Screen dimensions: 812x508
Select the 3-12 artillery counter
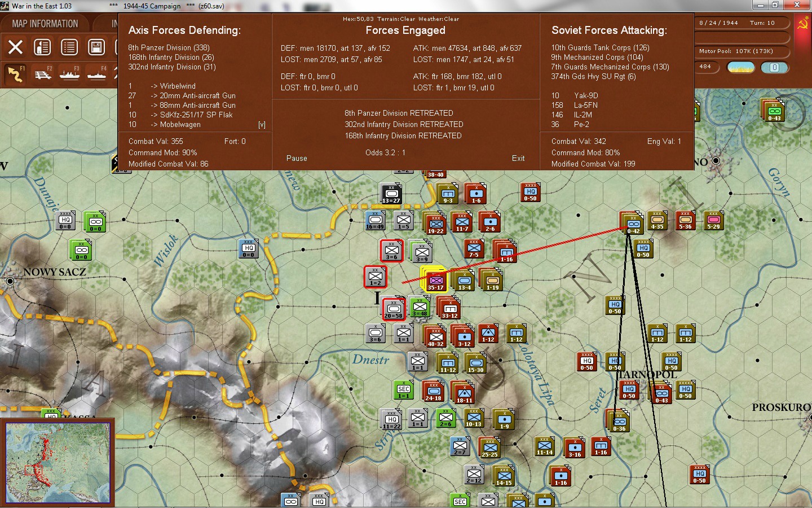pyautogui.click(x=464, y=336)
